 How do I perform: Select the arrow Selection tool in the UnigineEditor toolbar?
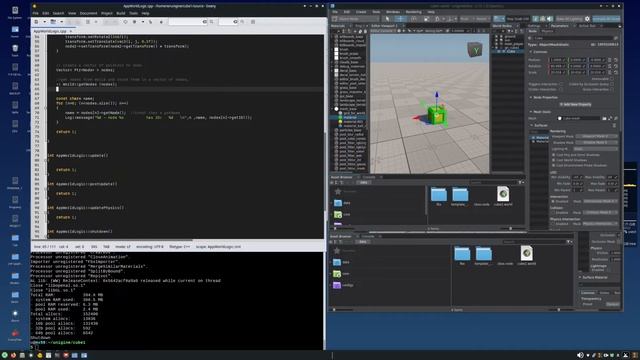pos(387,19)
